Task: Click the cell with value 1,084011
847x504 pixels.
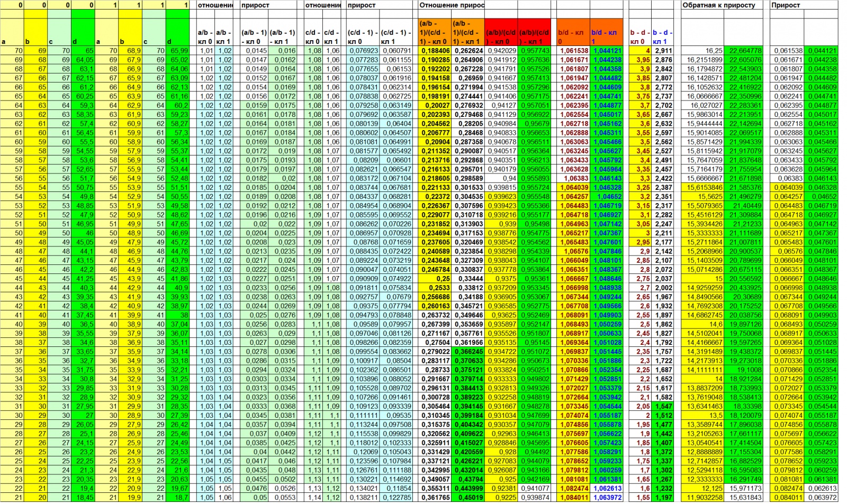Action: tap(573, 497)
